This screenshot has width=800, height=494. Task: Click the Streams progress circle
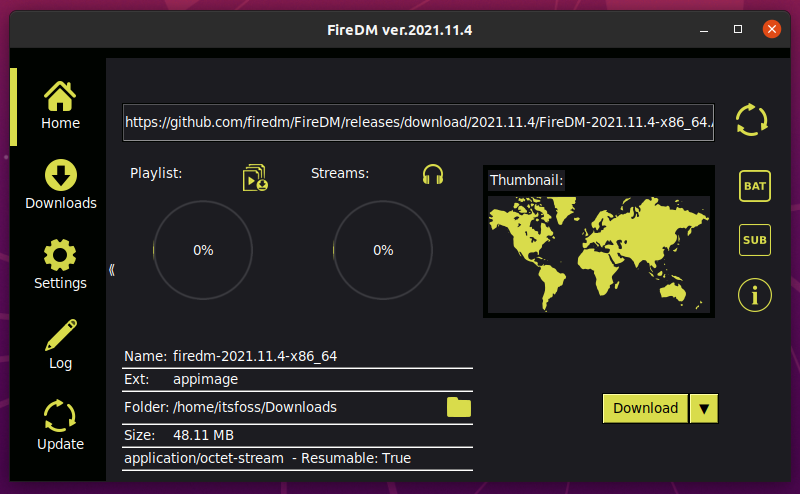[383, 250]
